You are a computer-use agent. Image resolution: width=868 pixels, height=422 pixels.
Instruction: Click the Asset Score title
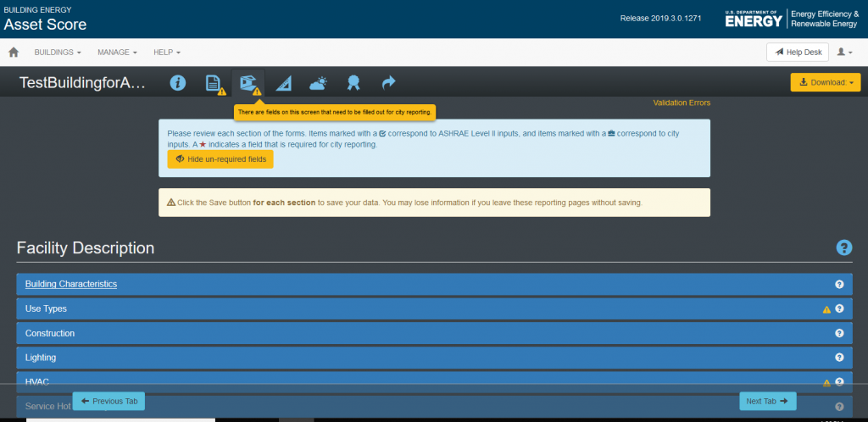pyautogui.click(x=46, y=25)
